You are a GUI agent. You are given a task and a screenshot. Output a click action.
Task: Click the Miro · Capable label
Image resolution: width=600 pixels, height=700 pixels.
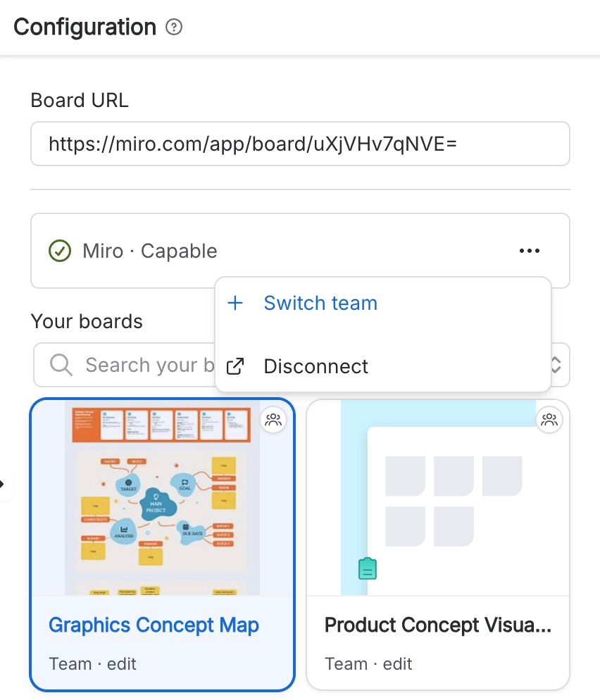[150, 251]
